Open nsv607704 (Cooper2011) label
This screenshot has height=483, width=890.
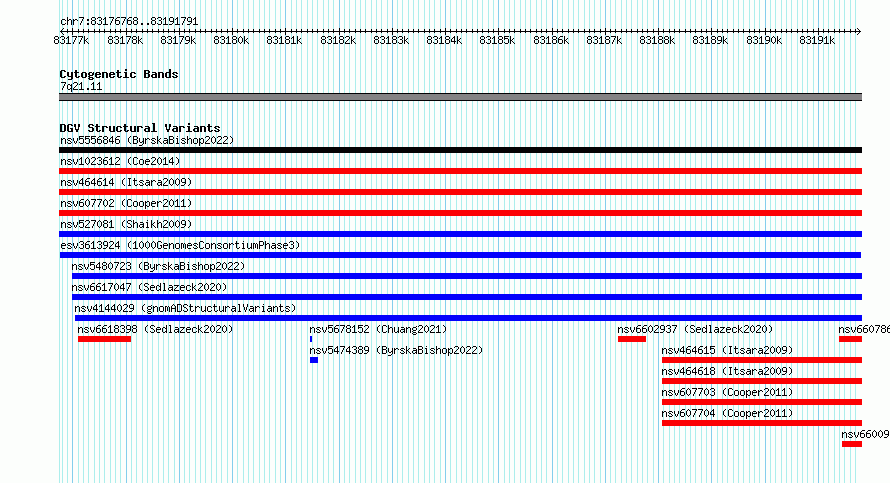(727, 413)
